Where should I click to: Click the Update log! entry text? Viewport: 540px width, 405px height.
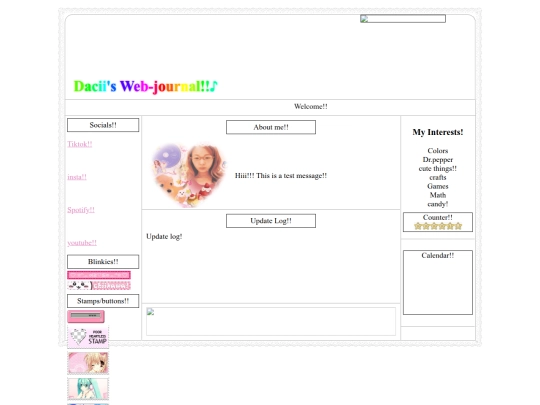coord(164,237)
